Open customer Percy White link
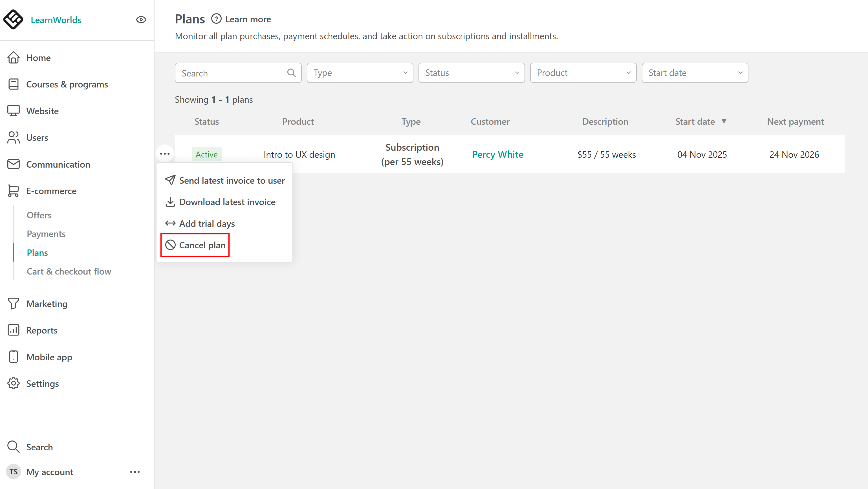 click(497, 154)
